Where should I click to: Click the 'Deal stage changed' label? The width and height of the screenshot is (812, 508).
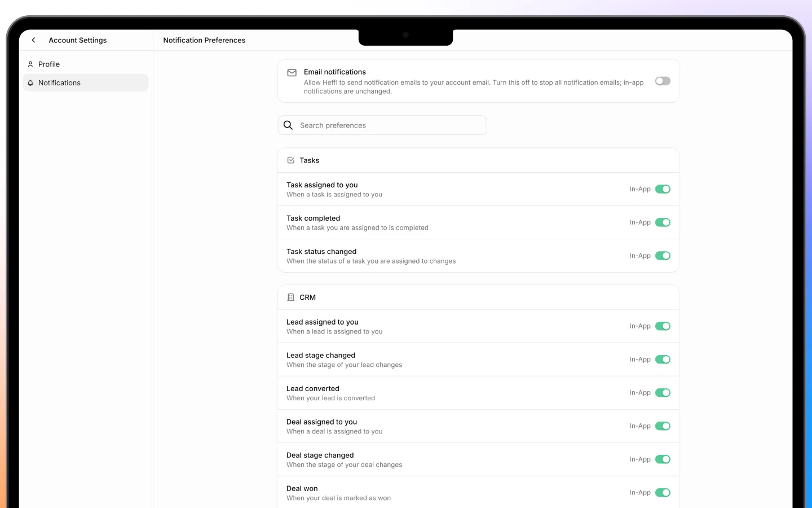click(x=320, y=456)
